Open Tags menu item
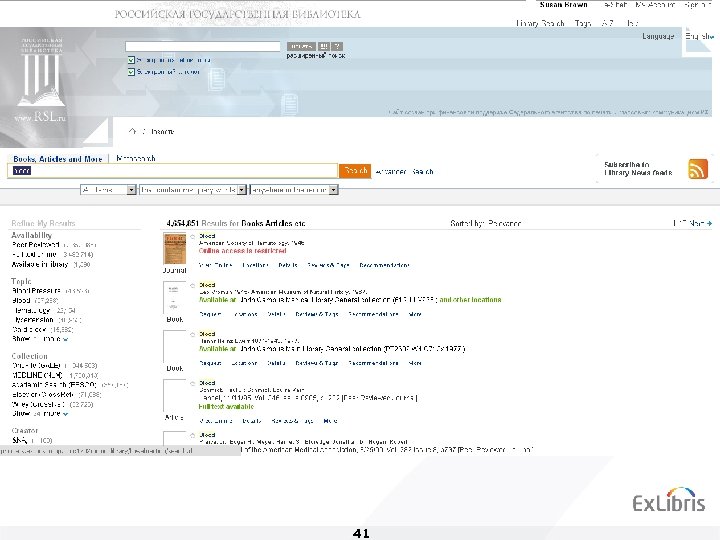 point(583,23)
